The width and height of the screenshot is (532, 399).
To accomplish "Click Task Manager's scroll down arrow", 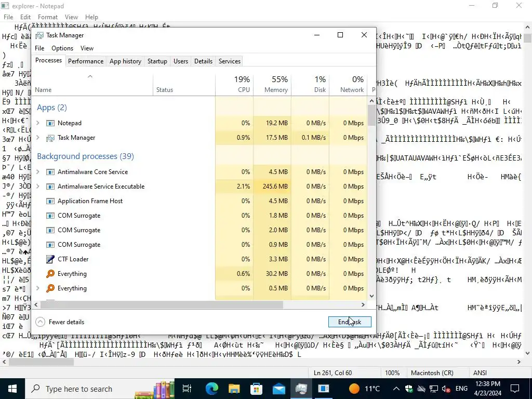I will [x=371, y=296].
